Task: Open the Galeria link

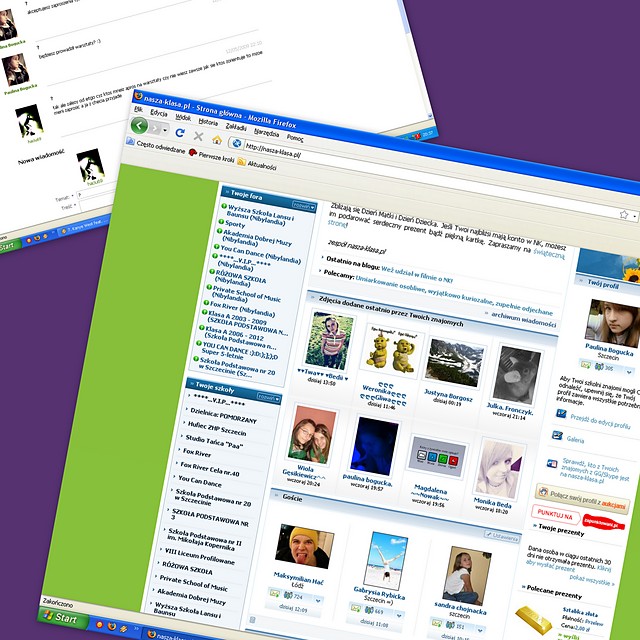Action: click(x=575, y=440)
